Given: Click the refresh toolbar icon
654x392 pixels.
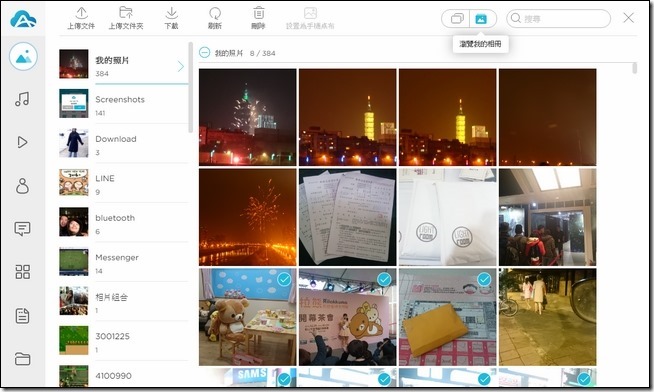Looking at the screenshot, I should [215, 19].
